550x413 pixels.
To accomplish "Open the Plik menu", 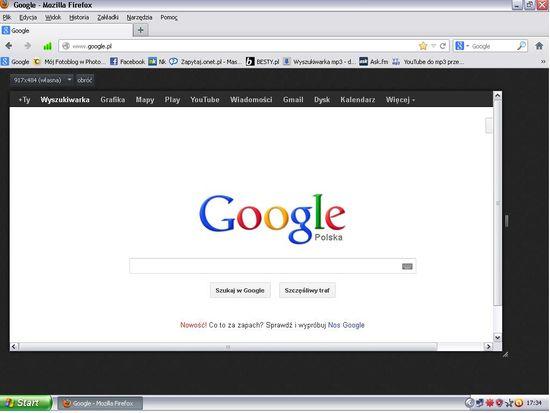I will [x=7, y=17].
